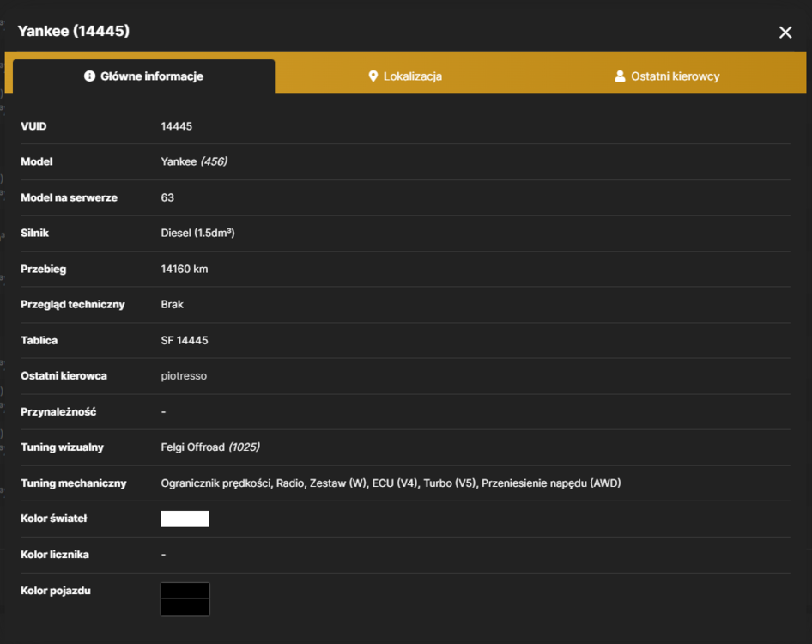Click the Tuning mechaniczny parts list
The width and height of the screenshot is (812, 644).
(x=391, y=483)
